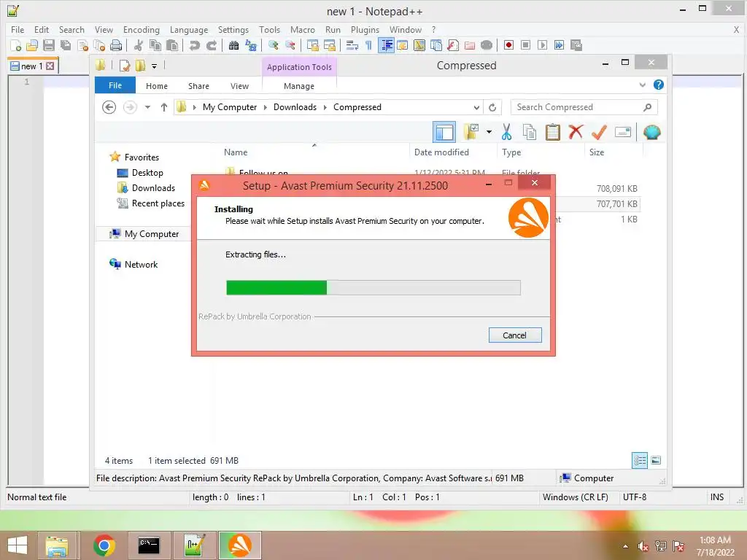Click the Redo arrow in Notepad++ toolbar
Image resolution: width=747 pixels, height=560 pixels.
(x=211, y=45)
